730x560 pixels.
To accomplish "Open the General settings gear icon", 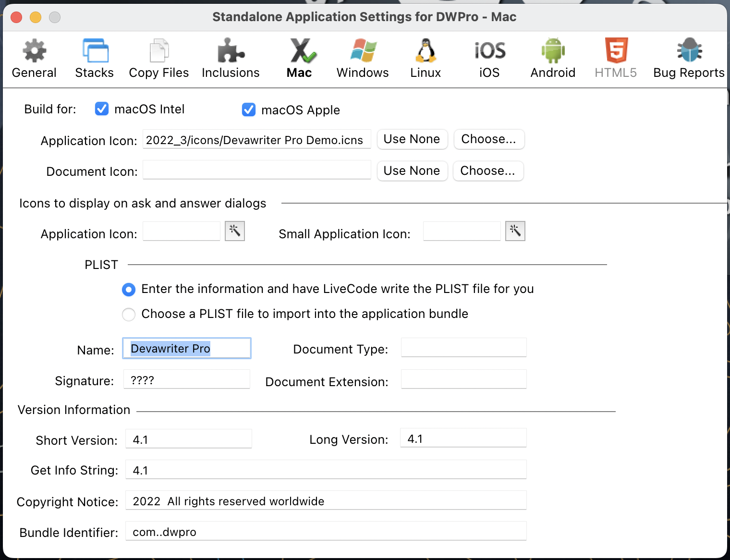I will (x=35, y=50).
